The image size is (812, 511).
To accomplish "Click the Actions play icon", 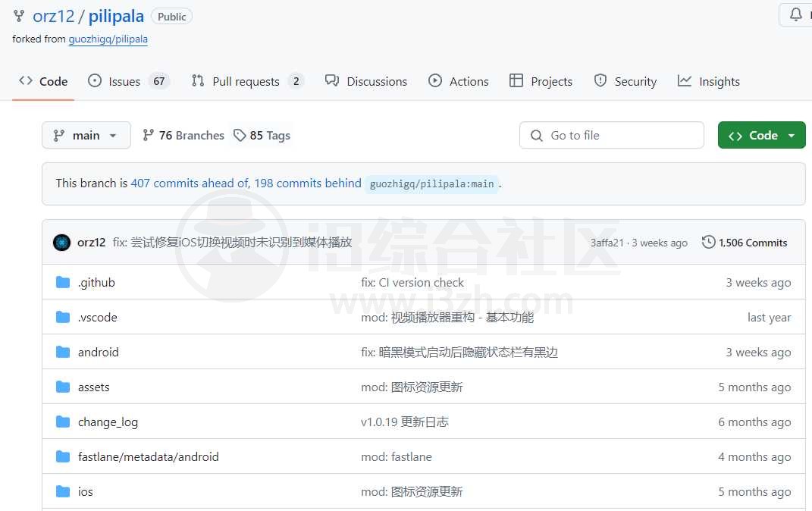I will 435,81.
